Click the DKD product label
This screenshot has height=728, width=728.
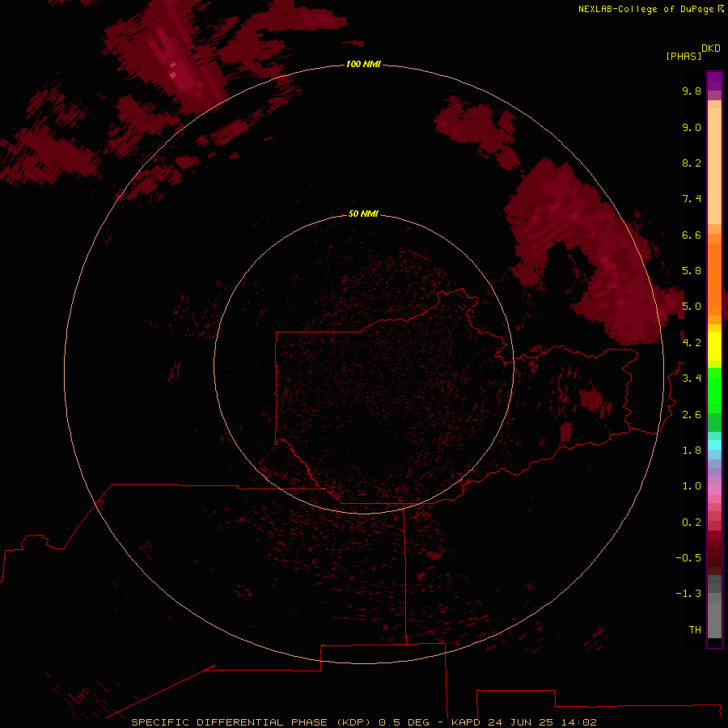(710, 49)
